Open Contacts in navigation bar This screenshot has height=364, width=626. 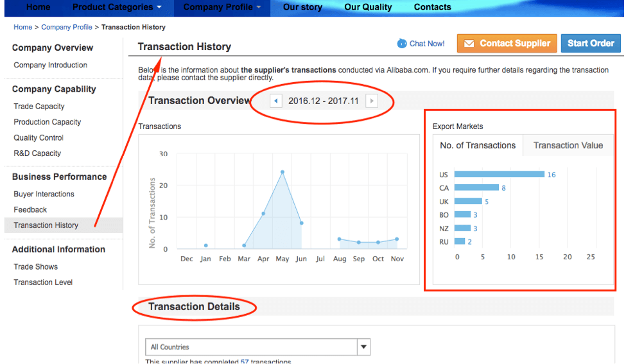coord(432,7)
